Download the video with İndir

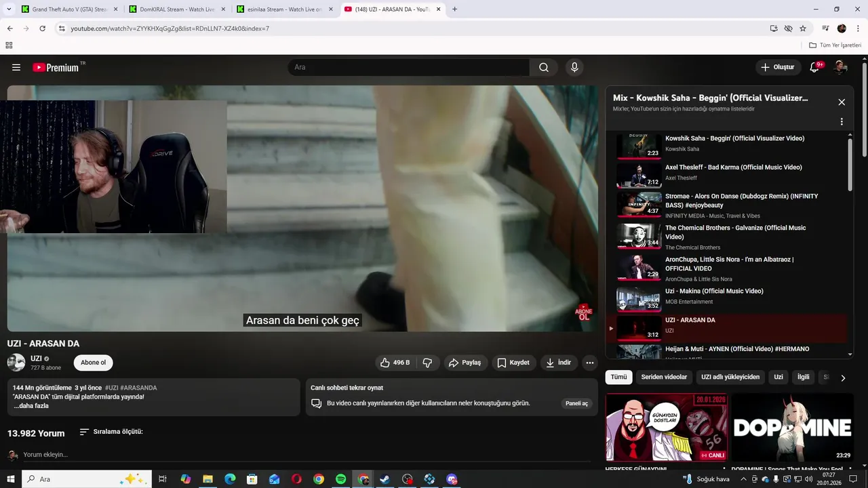(559, 363)
